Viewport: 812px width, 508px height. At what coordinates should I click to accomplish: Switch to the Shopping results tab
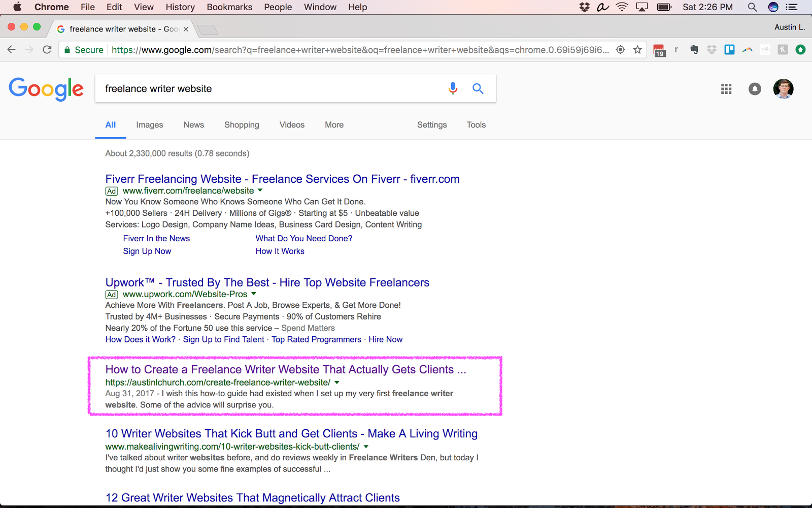pos(242,124)
